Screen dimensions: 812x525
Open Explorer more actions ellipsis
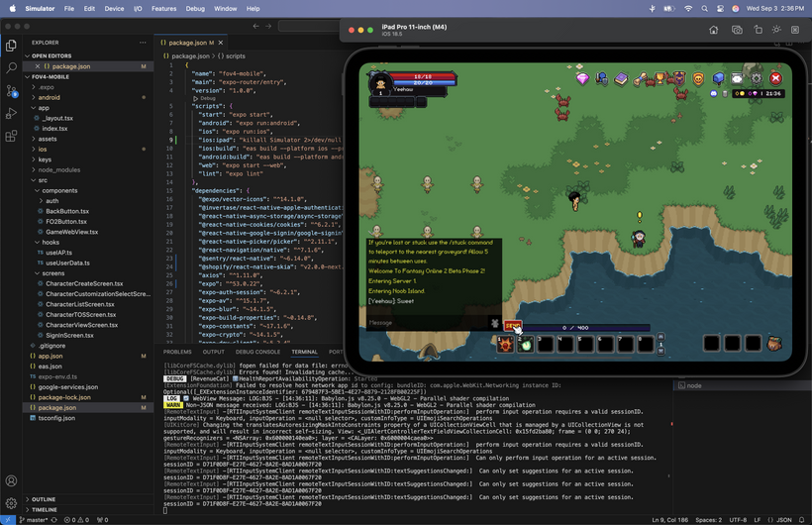143,43
